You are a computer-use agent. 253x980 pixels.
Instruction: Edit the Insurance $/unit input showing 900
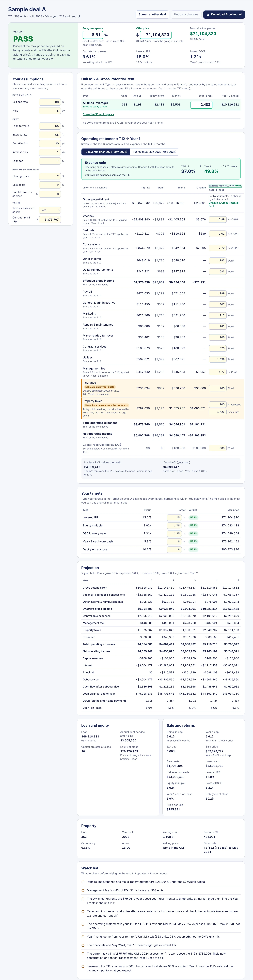pyautogui.click(x=218, y=388)
